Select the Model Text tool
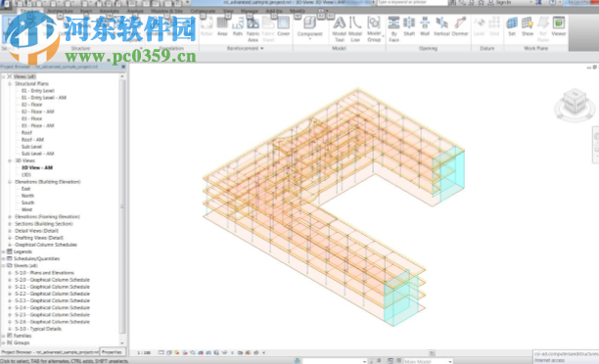Image resolution: width=599 pixels, height=364 pixels. (340, 29)
